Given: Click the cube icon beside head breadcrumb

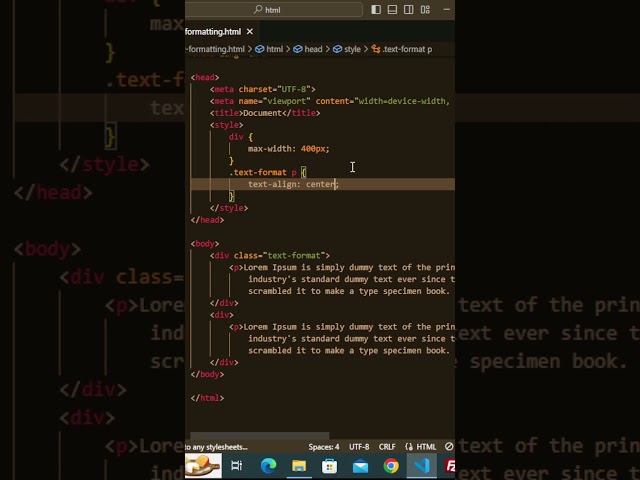Looking at the screenshot, I should point(298,49).
